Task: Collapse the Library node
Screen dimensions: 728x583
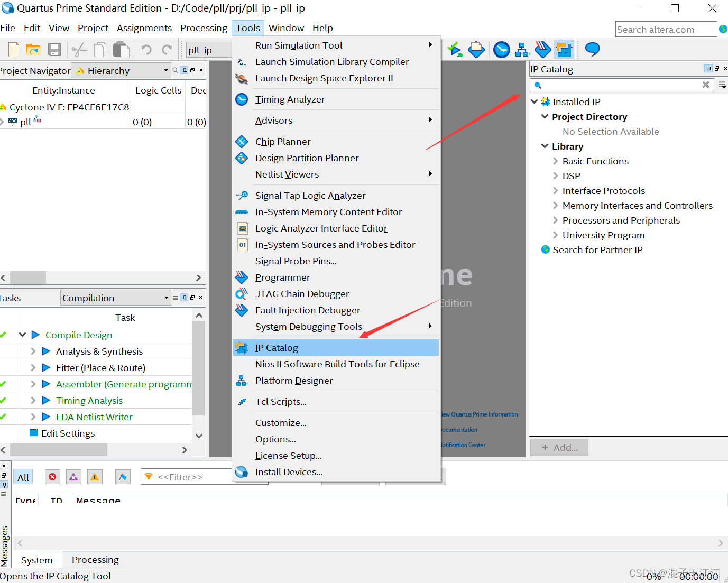Action: tap(545, 146)
